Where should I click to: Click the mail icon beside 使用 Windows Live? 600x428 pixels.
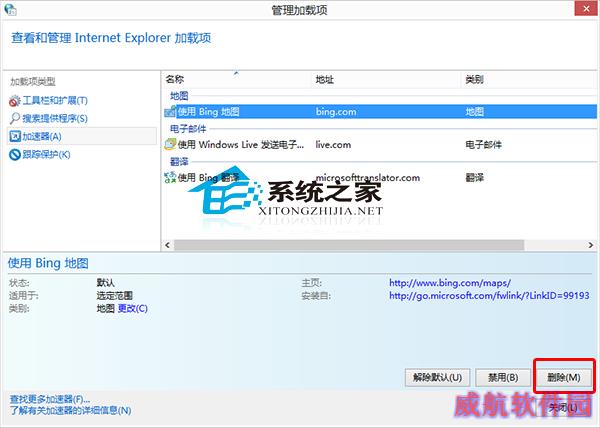pos(170,145)
